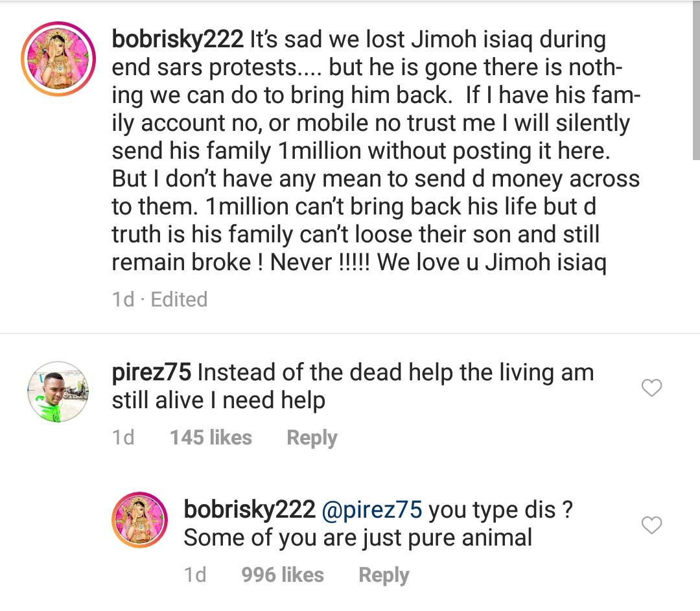Tap the 'pure animal' reply text

coord(358,538)
